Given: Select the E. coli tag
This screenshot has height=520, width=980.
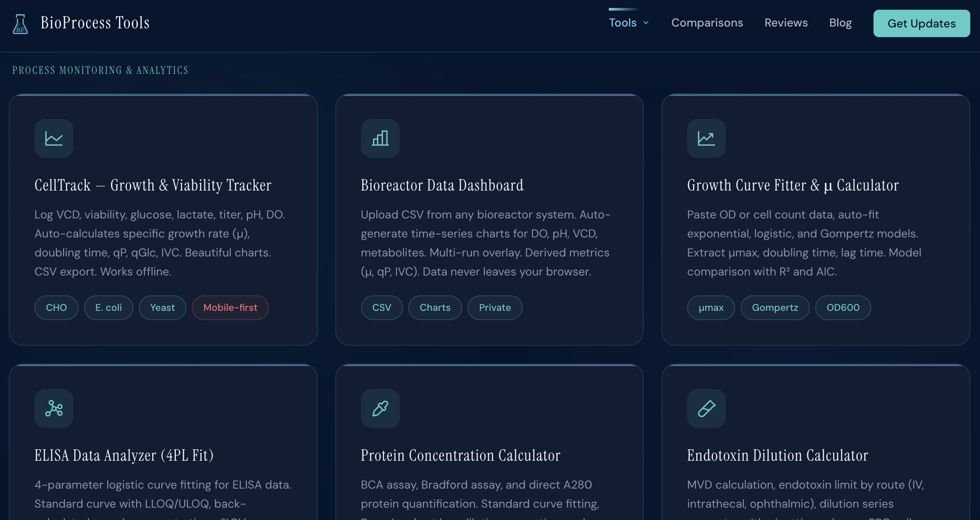Looking at the screenshot, I should 109,308.
